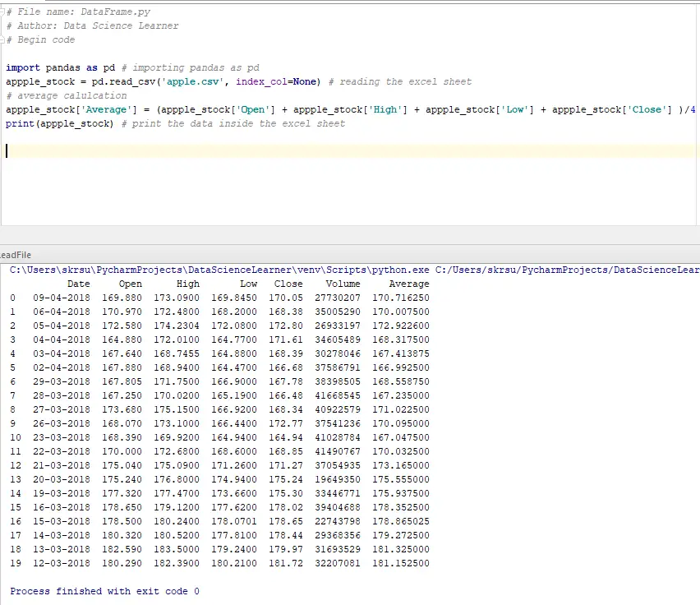Click the 'High' column header in console output
Viewport: 700px width, 605px height.
click(188, 284)
